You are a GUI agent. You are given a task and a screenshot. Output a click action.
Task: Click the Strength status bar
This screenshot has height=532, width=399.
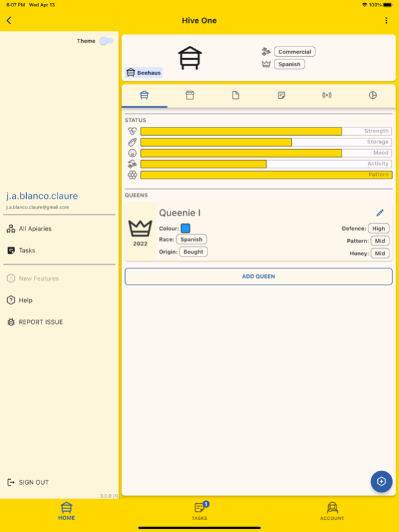(x=266, y=131)
